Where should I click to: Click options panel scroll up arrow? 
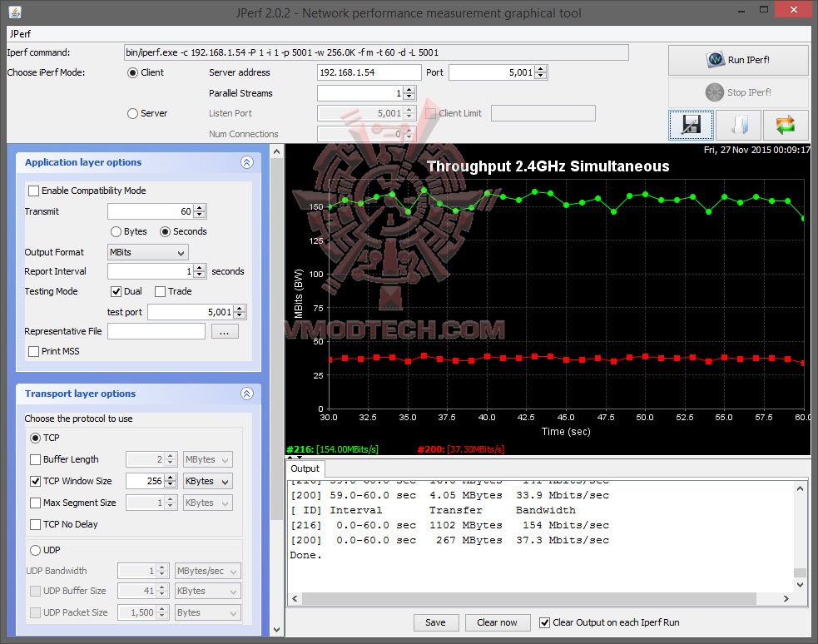(276, 151)
